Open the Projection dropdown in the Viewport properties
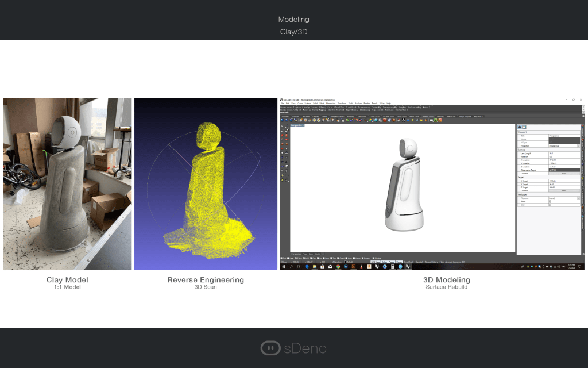The width and height of the screenshot is (588, 368). 578,146
